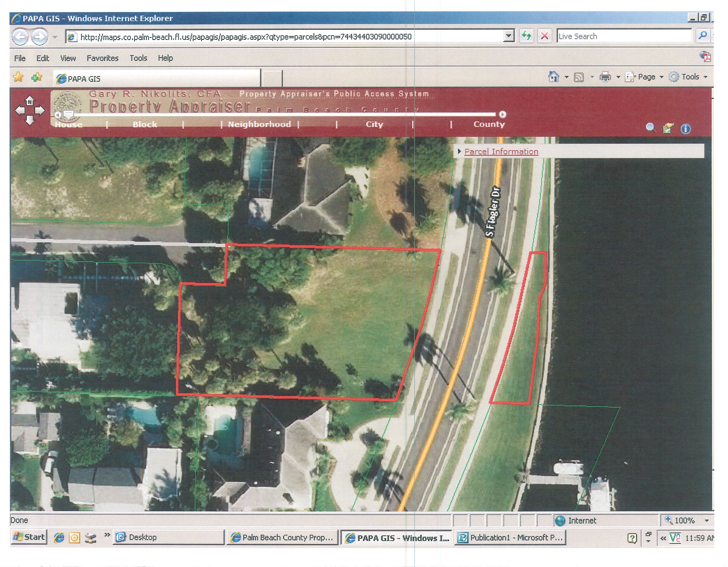Click the browser Home icon

554,77
